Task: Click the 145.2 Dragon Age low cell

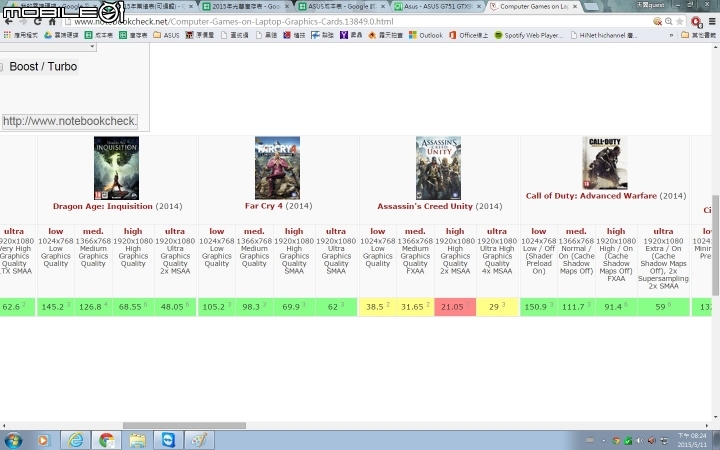Action: click(x=56, y=307)
